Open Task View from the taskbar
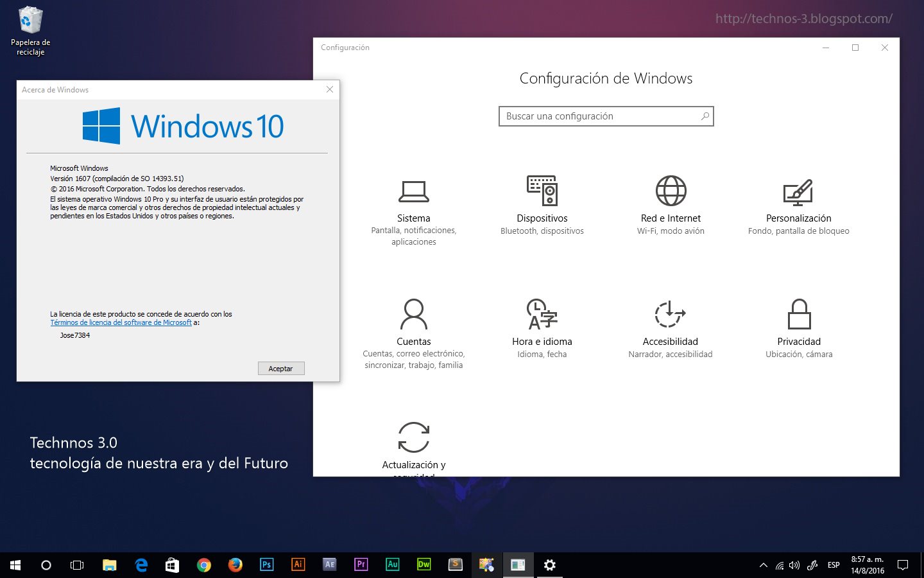 point(77,565)
